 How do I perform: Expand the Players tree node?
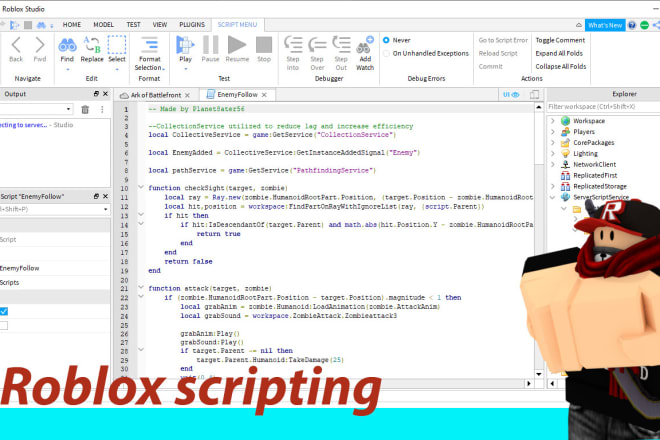point(553,132)
